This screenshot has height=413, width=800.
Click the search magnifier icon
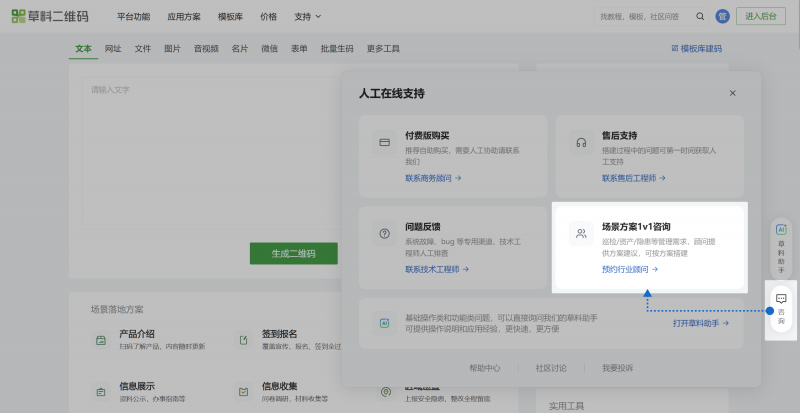point(700,16)
